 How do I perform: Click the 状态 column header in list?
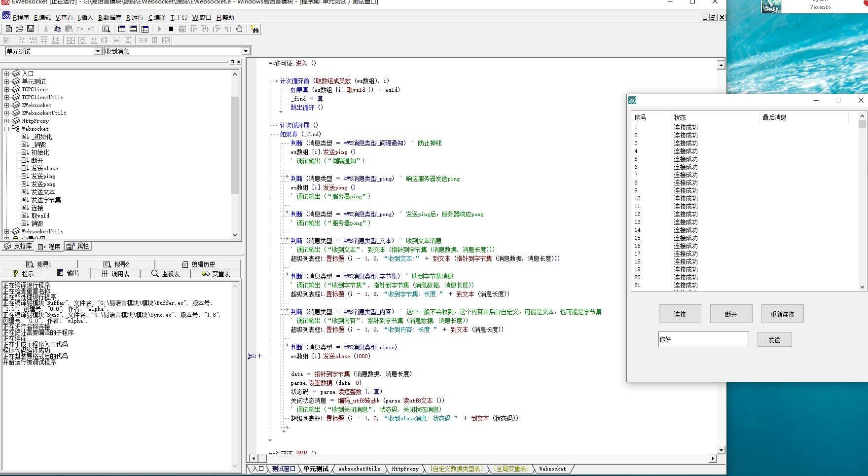(x=715, y=117)
